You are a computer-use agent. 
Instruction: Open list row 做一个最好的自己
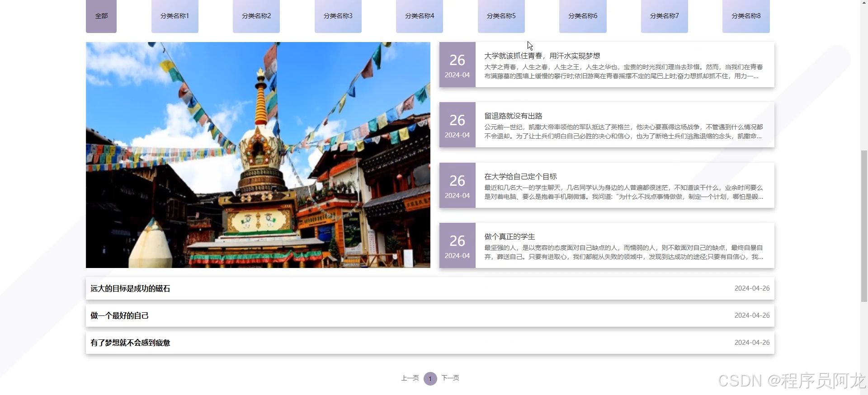pos(430,315)
